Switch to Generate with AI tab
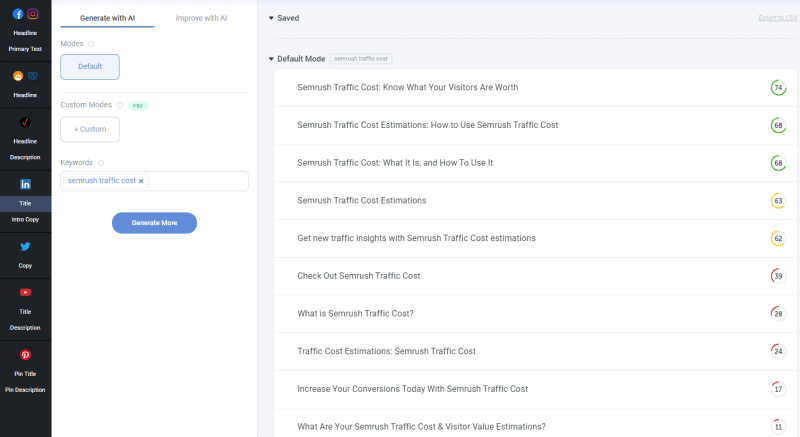Viewport: 800px width, 437px height. click(107, 18)
